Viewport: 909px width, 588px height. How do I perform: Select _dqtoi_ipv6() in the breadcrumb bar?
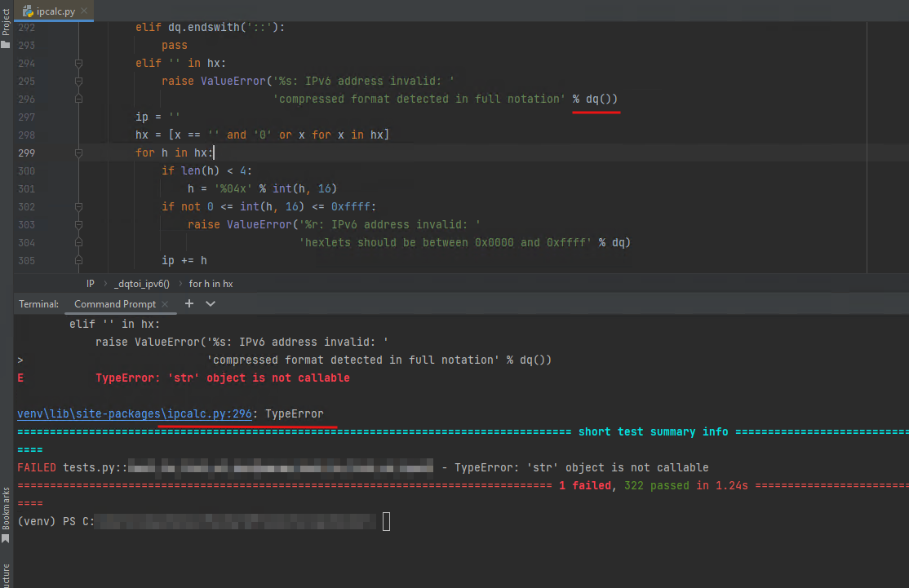point(142,284)
